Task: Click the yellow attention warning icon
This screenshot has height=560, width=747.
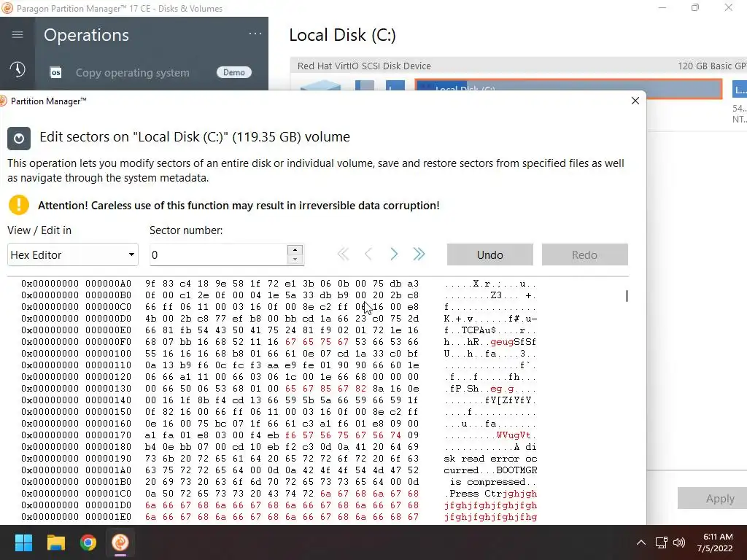Action: pyautogui.click(x=19, y=205)
